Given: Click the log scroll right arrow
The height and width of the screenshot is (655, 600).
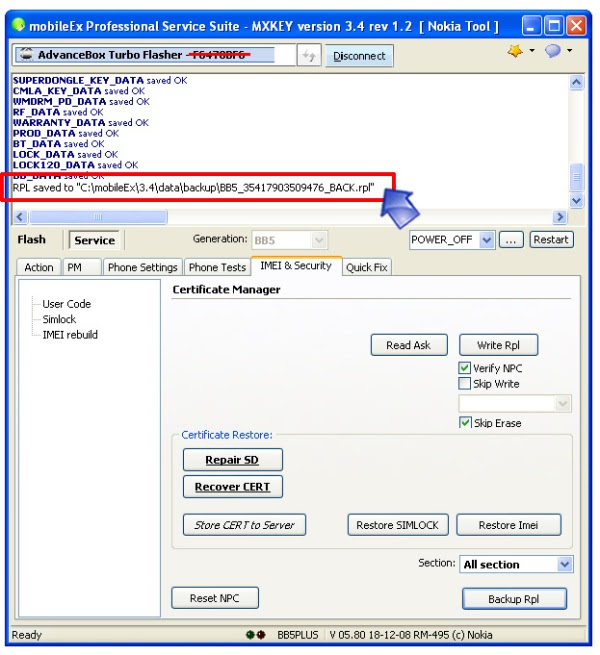Looking at the screenshot, I should tap(559, 217).
